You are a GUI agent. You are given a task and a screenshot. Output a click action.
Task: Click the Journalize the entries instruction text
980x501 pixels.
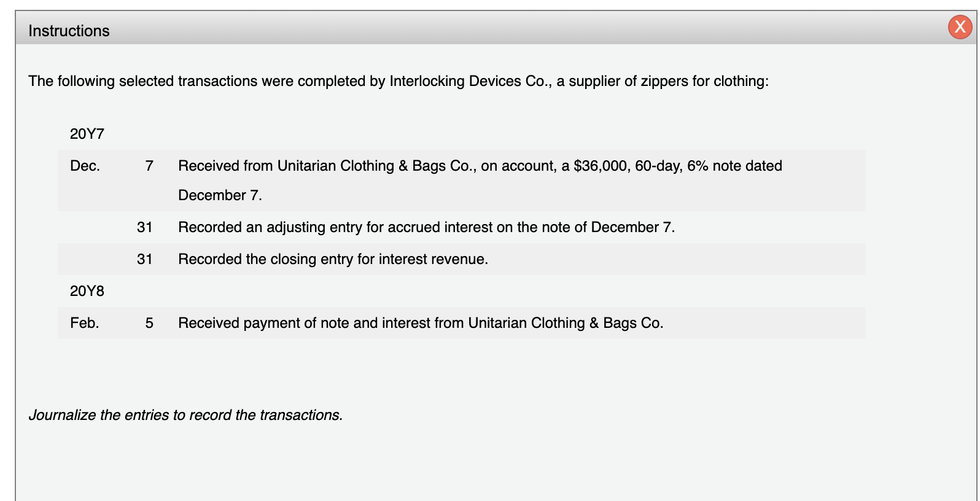[x=186, y=415]
